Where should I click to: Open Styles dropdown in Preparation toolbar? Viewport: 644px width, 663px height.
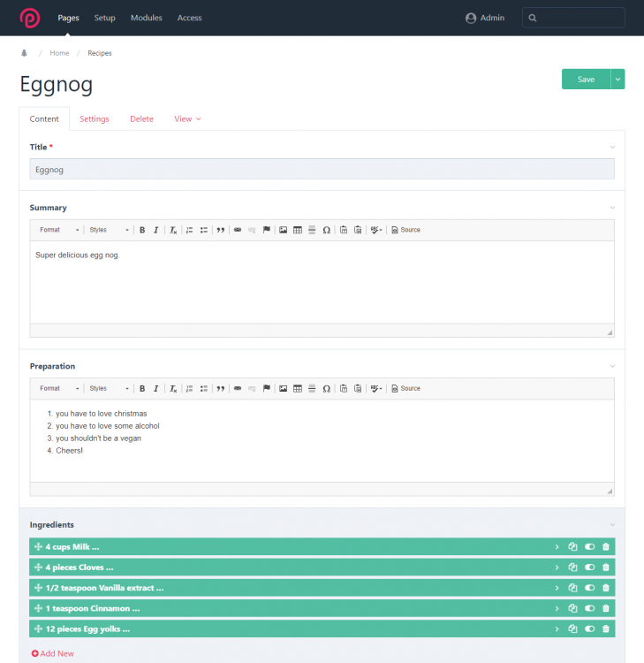(109, 389)
